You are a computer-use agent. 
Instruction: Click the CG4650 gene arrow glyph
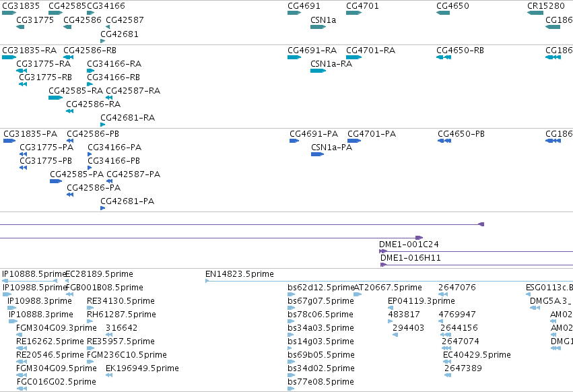443,13
